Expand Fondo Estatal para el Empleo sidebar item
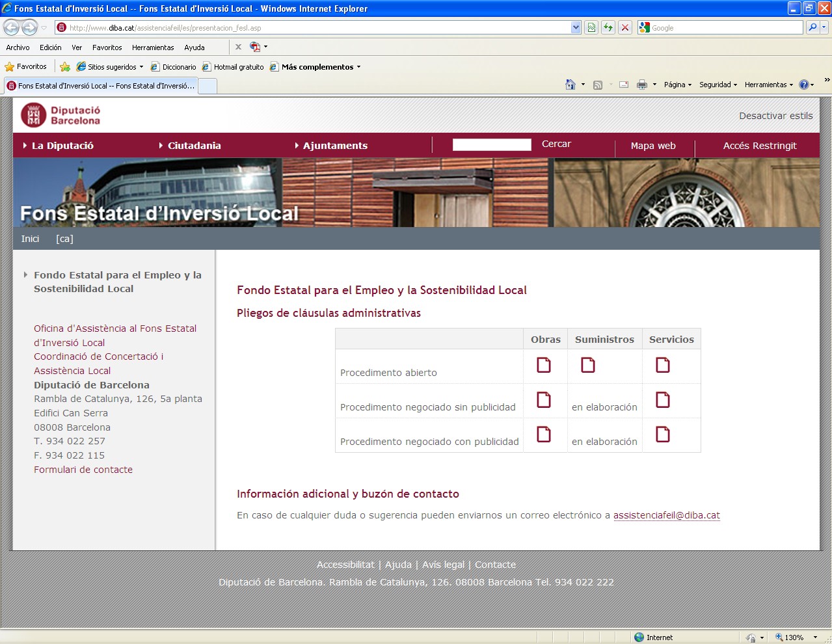832x644 pixels. [118, 282]
